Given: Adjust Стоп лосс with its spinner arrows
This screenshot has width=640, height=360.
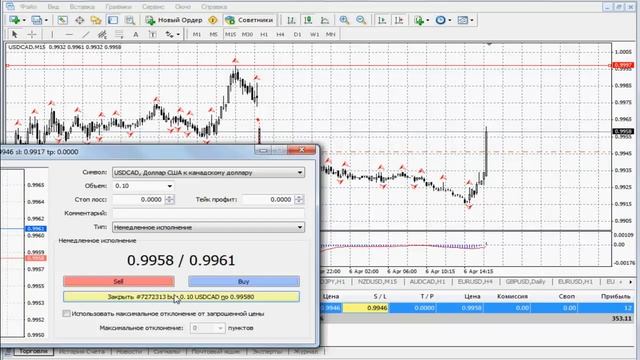Looking at the screenshot, I should click(170, 199).
